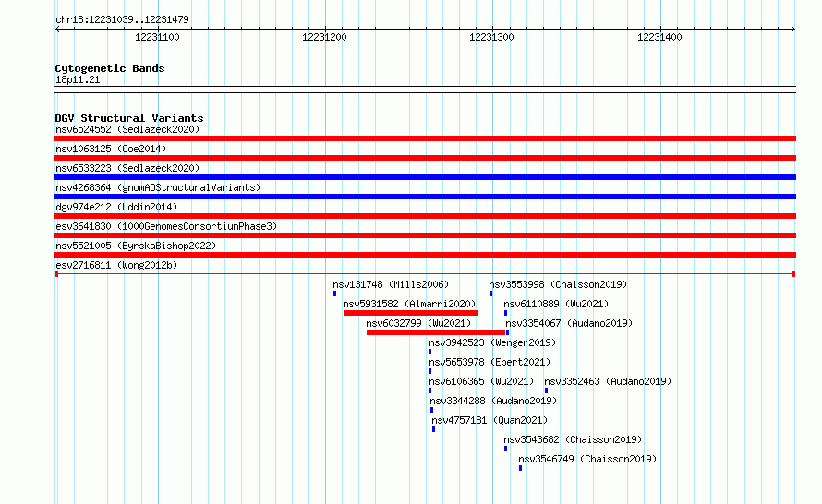This screenshot has width=822, height=504.
Task: Click the Cytogenetic Bands track title
Action: (110, 68)
